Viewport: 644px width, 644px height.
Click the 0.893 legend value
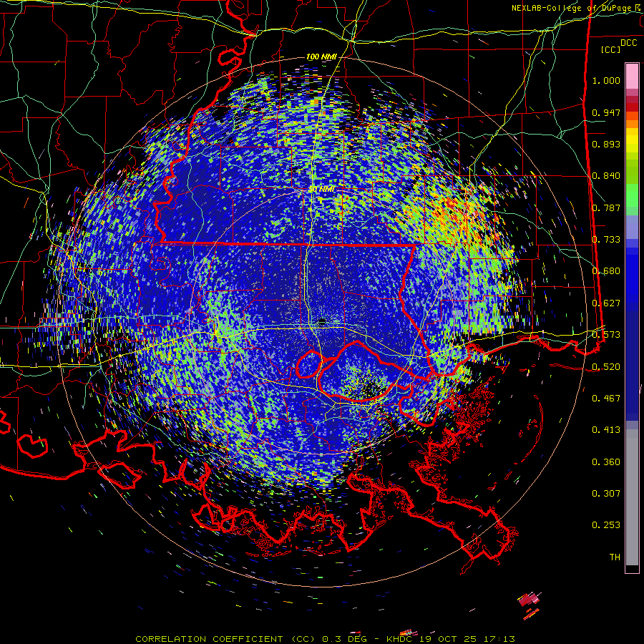pos(606,144)
